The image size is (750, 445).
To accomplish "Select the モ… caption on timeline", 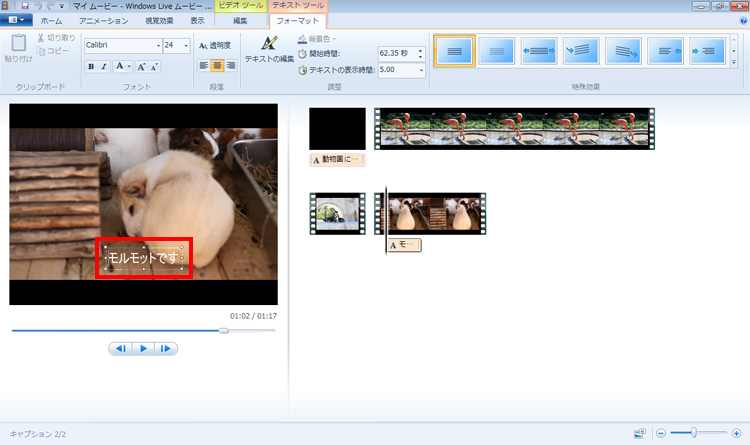I will click(404, 245).
